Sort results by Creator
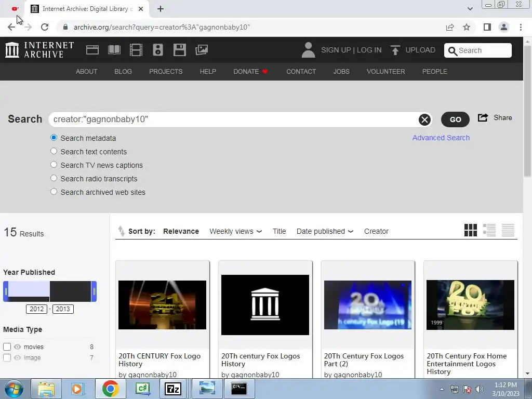 point(376,231)
